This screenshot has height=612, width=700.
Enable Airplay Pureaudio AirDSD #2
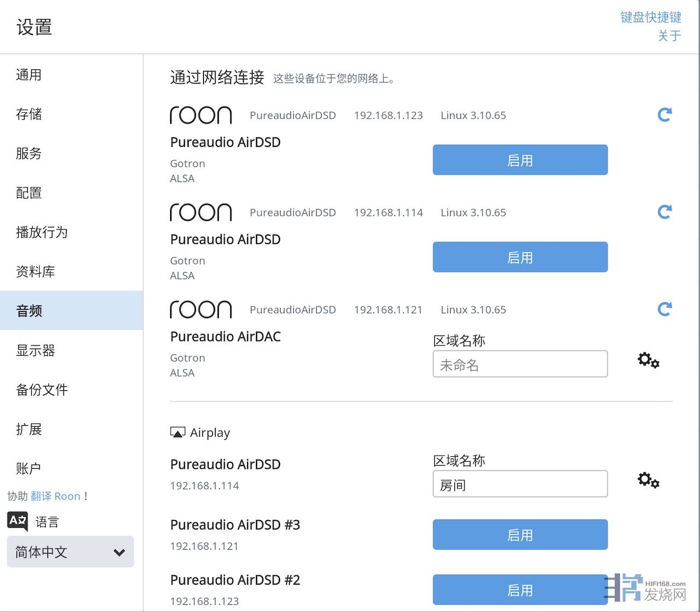point(520,590)
